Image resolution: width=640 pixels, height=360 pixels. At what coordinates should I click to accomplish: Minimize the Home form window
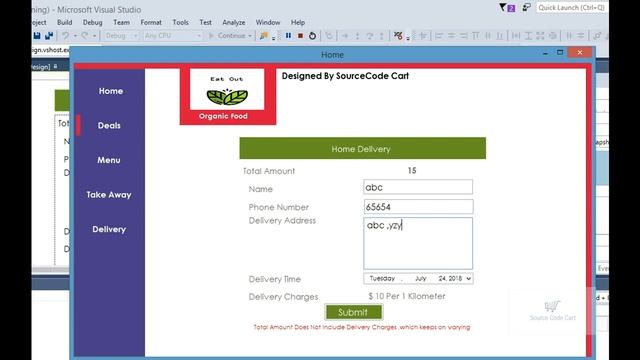(545, 53)
